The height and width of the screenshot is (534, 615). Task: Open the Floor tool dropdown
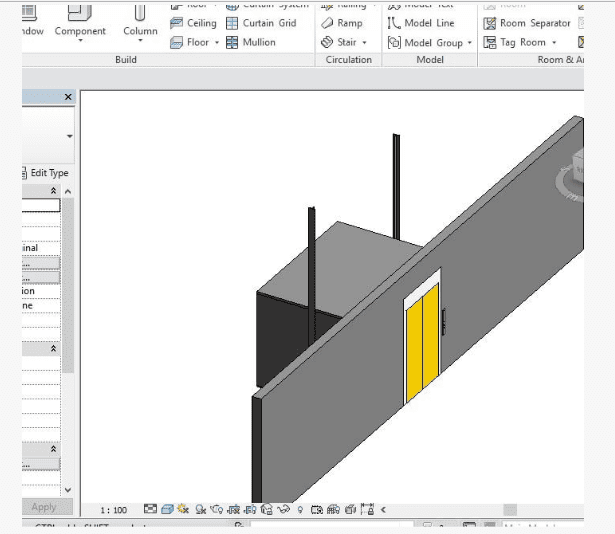point(218,43)
